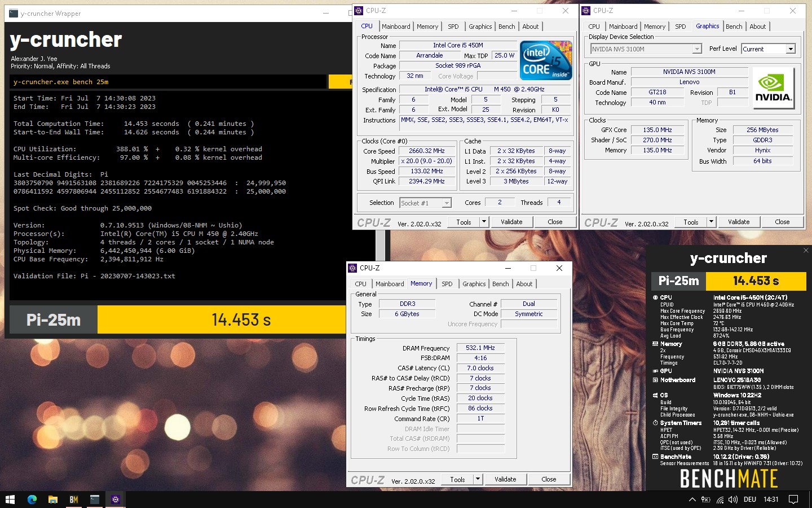Select About tab in Memory window
Screen dimensions: 812x508
click(524, 284)
